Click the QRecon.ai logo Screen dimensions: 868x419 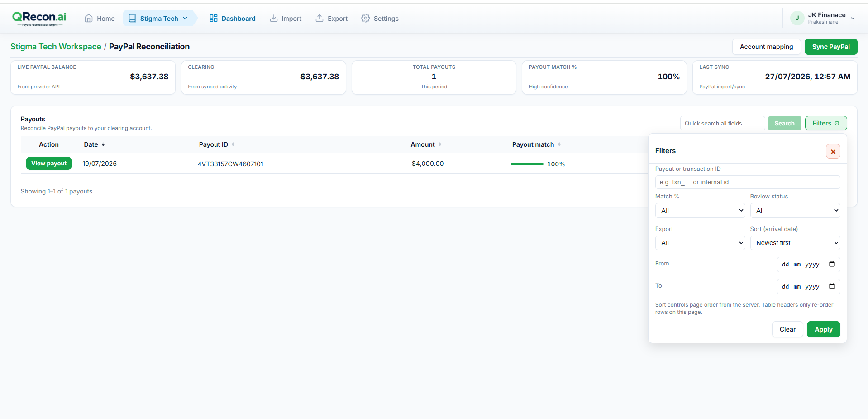tap(39, 19)
